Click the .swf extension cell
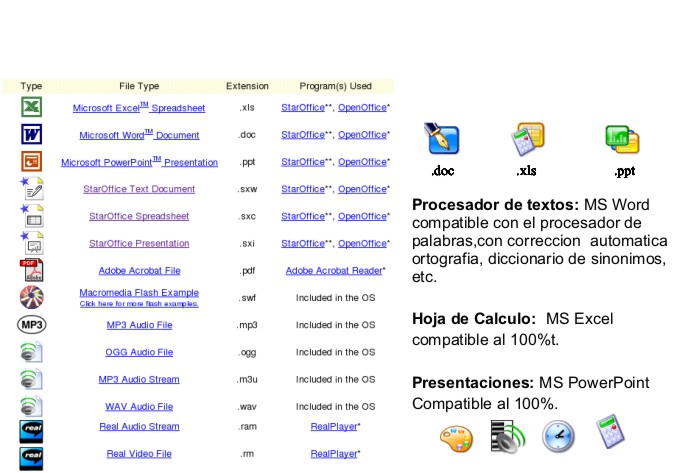Screen dimensions: 675x473 pos(247,297)
